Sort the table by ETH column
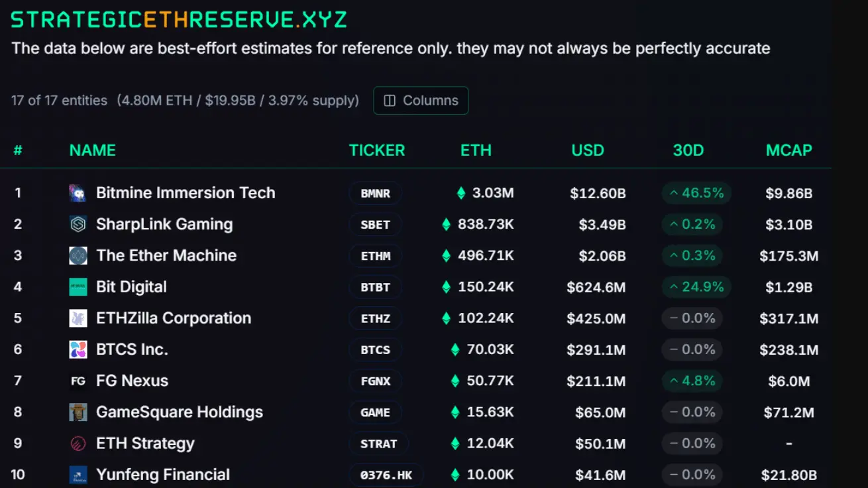The height and width of the screenshot is (488, 868). click(x=476, y=151)
